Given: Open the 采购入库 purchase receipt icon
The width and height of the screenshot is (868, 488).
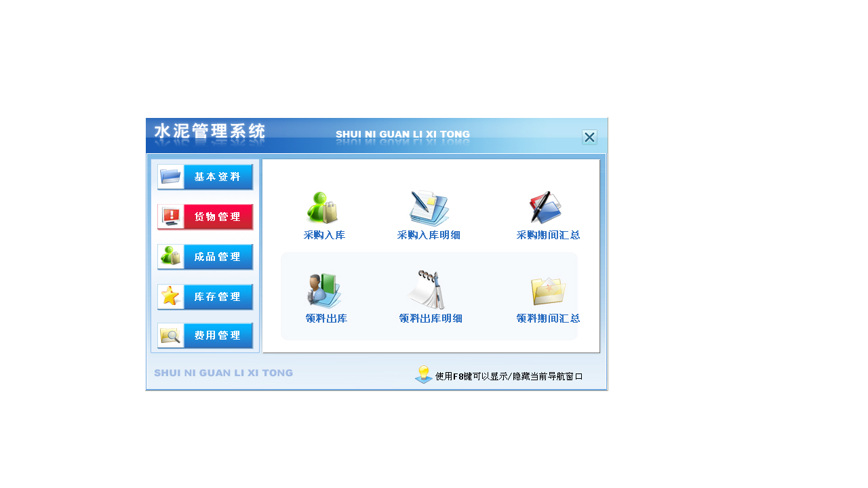Looking at the screenshot, I should (323, 207).
